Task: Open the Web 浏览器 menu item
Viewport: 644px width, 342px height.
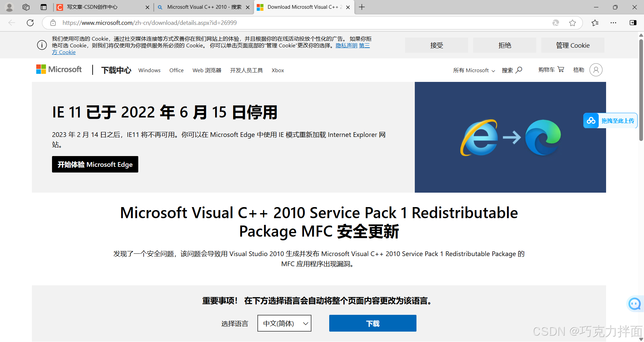Action: [x=207, y=70]
